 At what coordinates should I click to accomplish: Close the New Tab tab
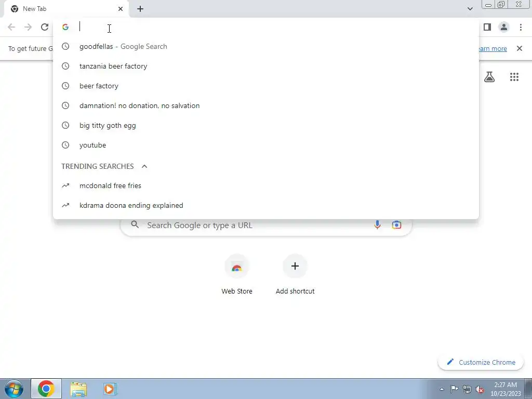click(121, 9)
